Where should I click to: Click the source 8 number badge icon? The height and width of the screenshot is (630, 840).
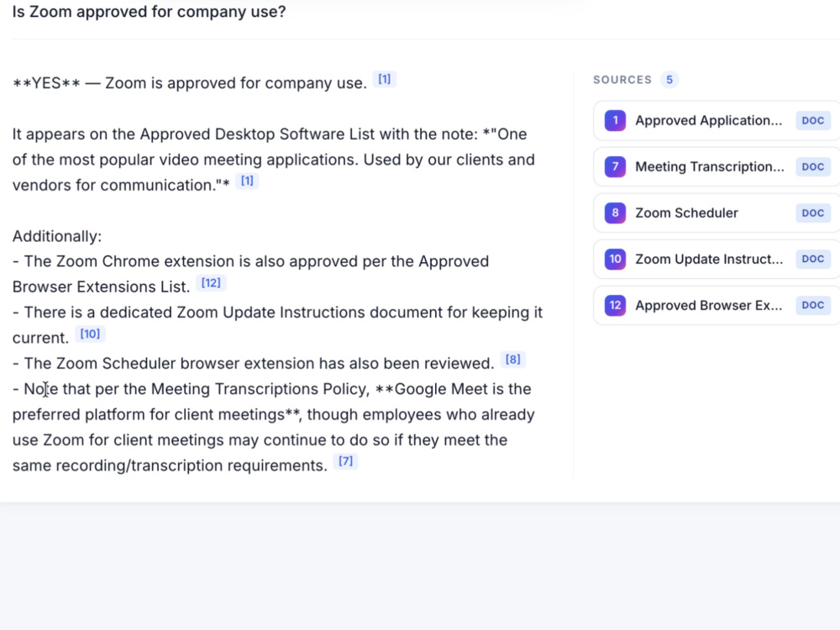point(615,213)
